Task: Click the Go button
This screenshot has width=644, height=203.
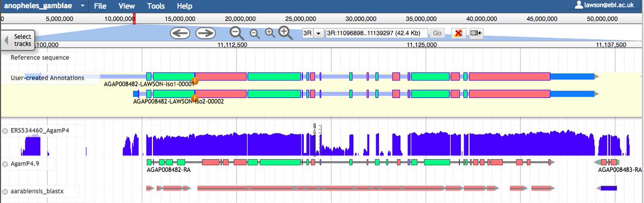Action: 437,33
